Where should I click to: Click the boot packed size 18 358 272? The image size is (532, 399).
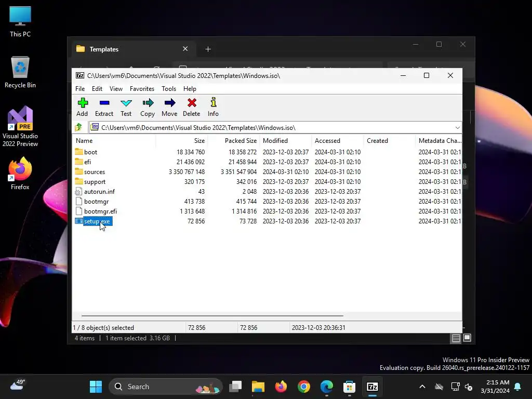[242, 152]
